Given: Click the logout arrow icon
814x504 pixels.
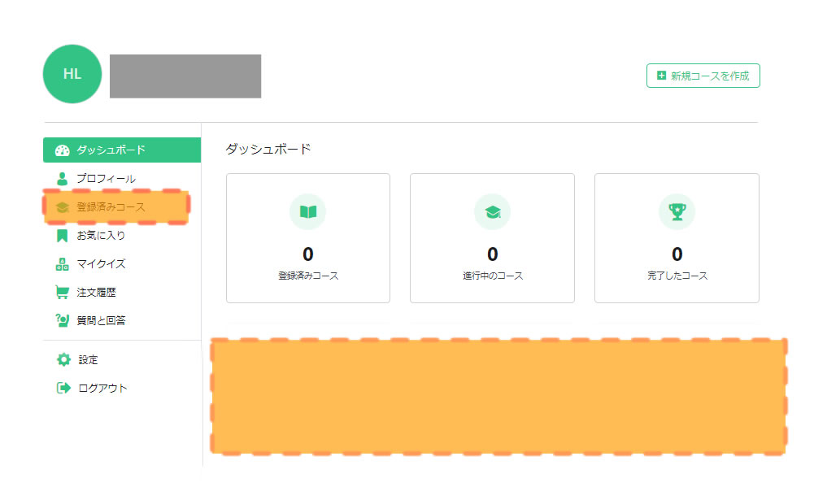Looking at the screenshot, I should 63,388.
